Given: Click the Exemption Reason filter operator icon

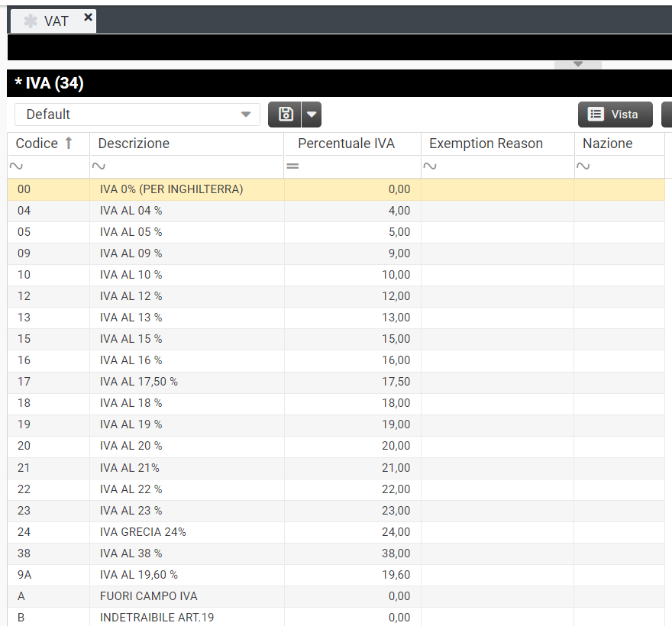Looking at the screenshot, I should [430, 166].
